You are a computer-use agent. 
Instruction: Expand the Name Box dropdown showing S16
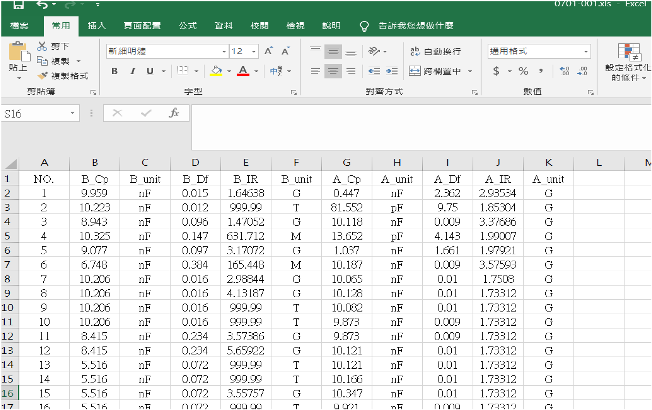(73, 114)
